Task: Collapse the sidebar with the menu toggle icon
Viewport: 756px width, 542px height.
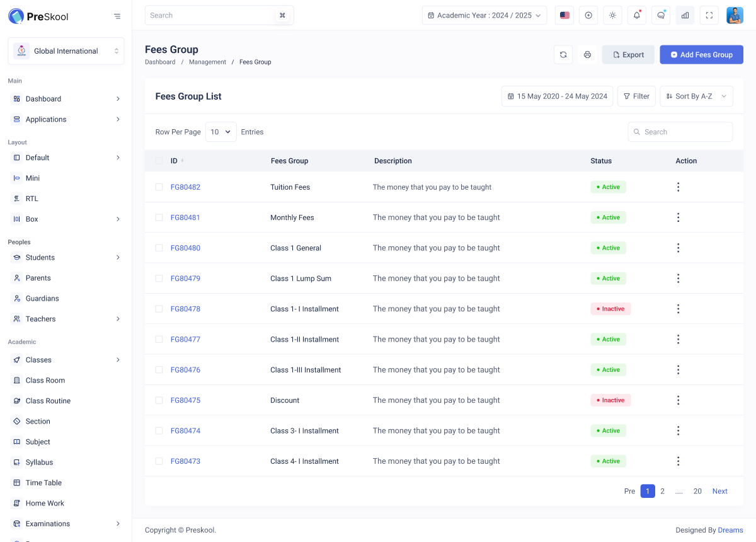Action: click(117, 16)
